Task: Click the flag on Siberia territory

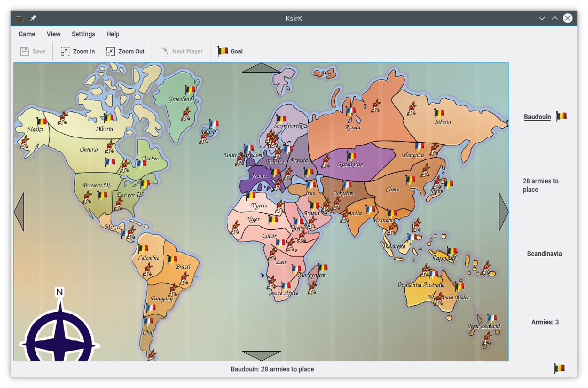Action: click(439, 113)
